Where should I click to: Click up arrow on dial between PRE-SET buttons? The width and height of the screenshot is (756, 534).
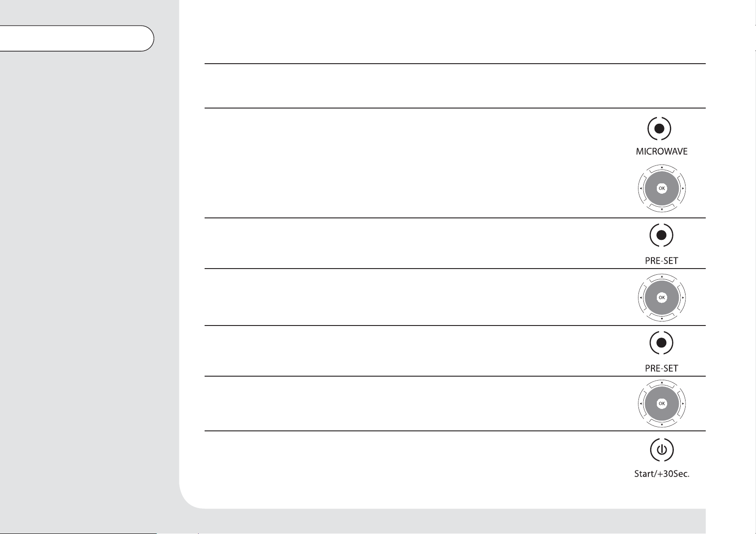662,277
